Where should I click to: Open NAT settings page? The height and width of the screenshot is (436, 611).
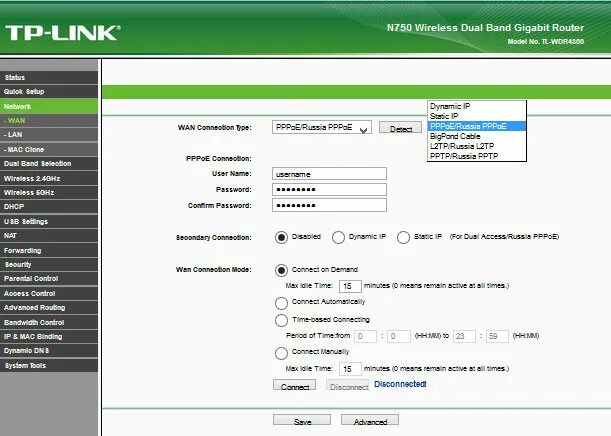point(49,236)
